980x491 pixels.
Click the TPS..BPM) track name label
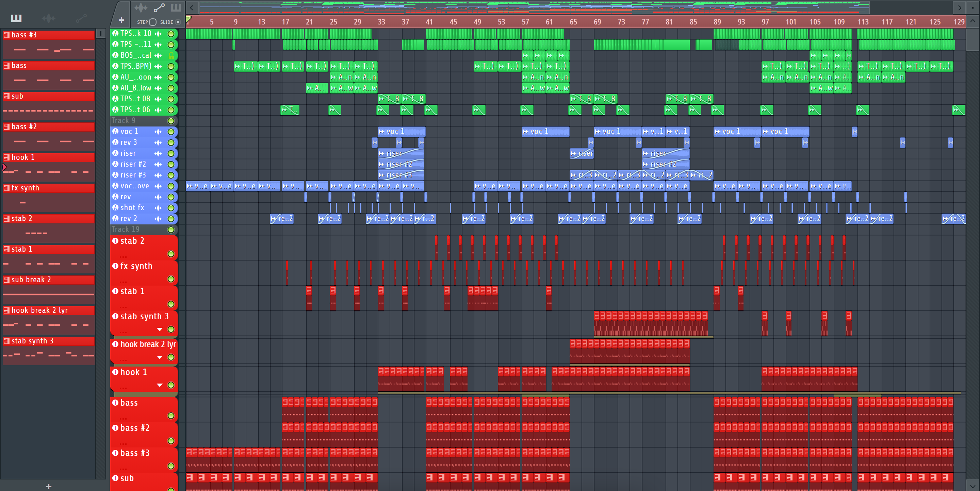tap(136, 66)
